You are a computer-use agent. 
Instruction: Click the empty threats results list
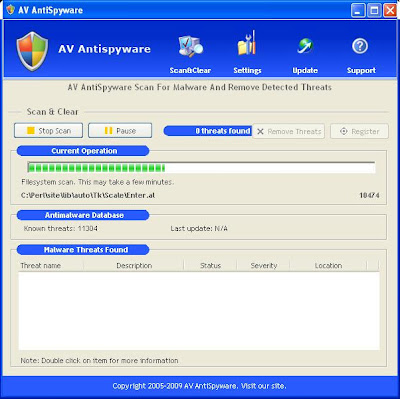point(199,311)
